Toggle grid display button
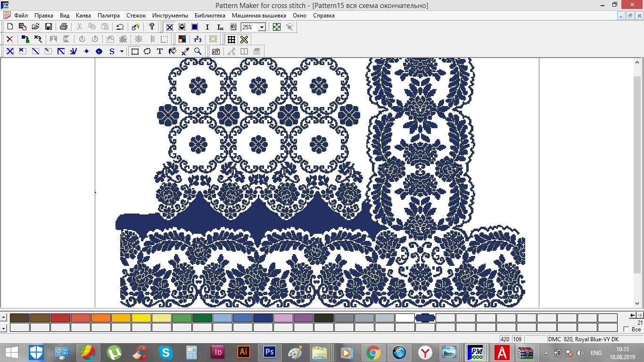 tap(231, 39)
